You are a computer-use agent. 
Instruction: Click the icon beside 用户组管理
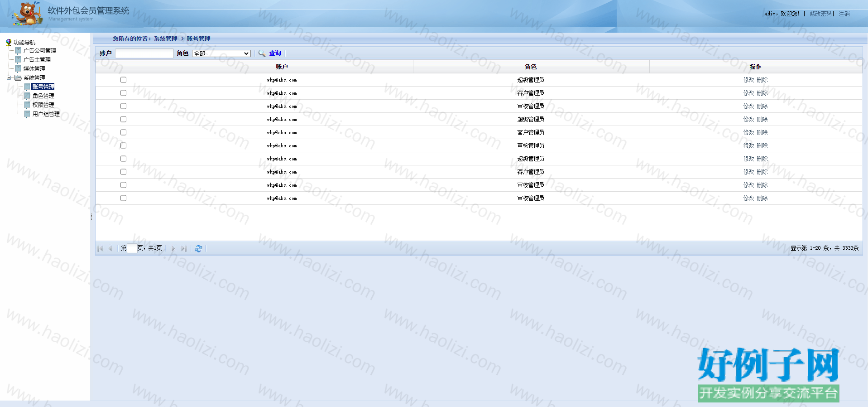click(x=27, y=114)
